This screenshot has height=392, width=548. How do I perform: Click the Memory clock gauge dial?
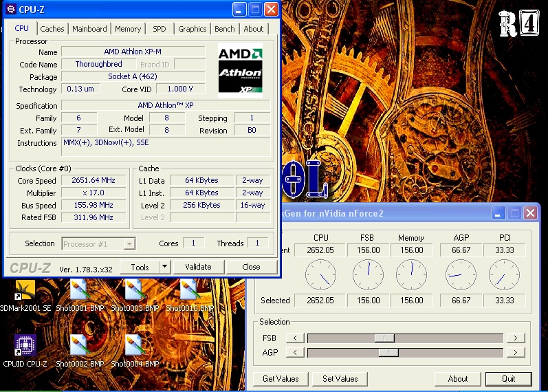click(411, 275)
